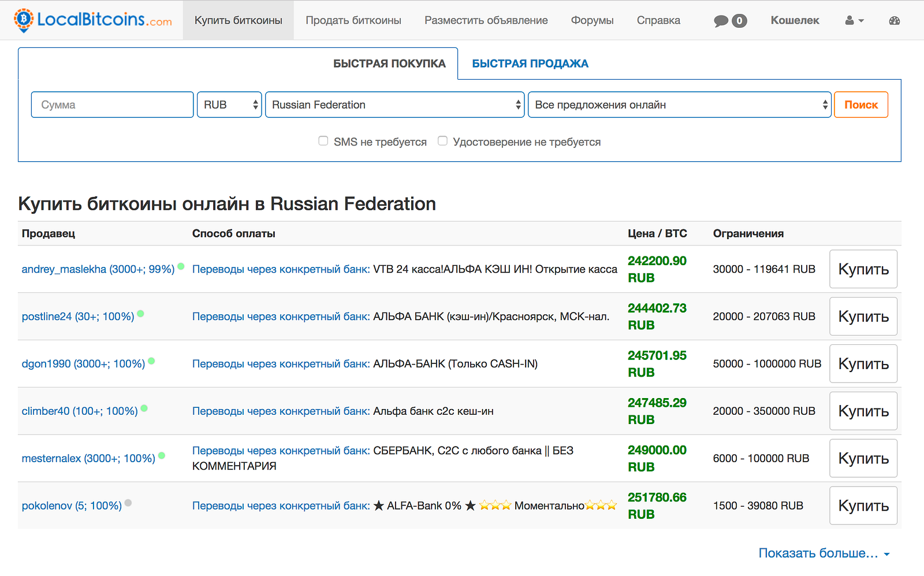Select the limit '6000 - 100000 RUB'
Screen dimensions: 924x576
[x=761, y=459]
